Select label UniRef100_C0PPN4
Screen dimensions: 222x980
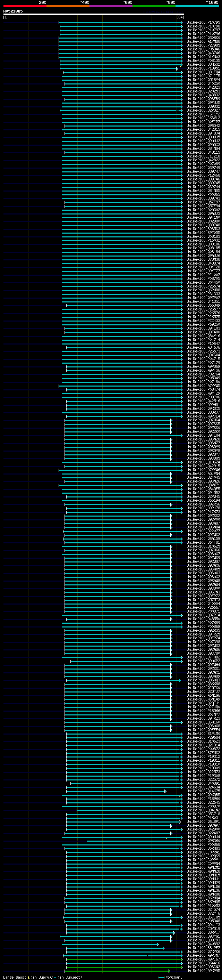point(203,863)
